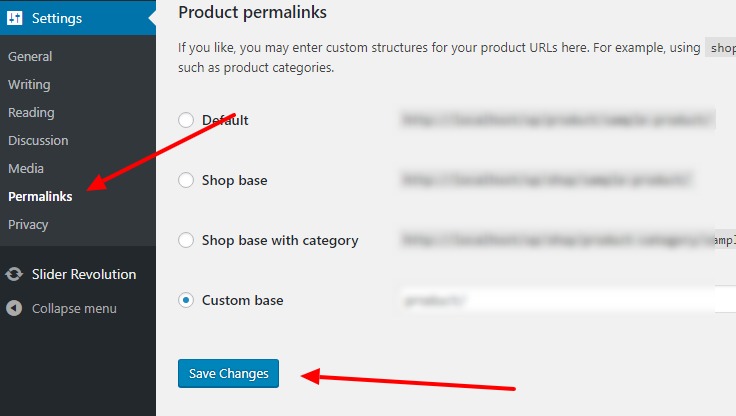Open the Reading settings submenu item
Image resolution: width=736 pixels, height=416 pixels.
(x=31, y=113)
